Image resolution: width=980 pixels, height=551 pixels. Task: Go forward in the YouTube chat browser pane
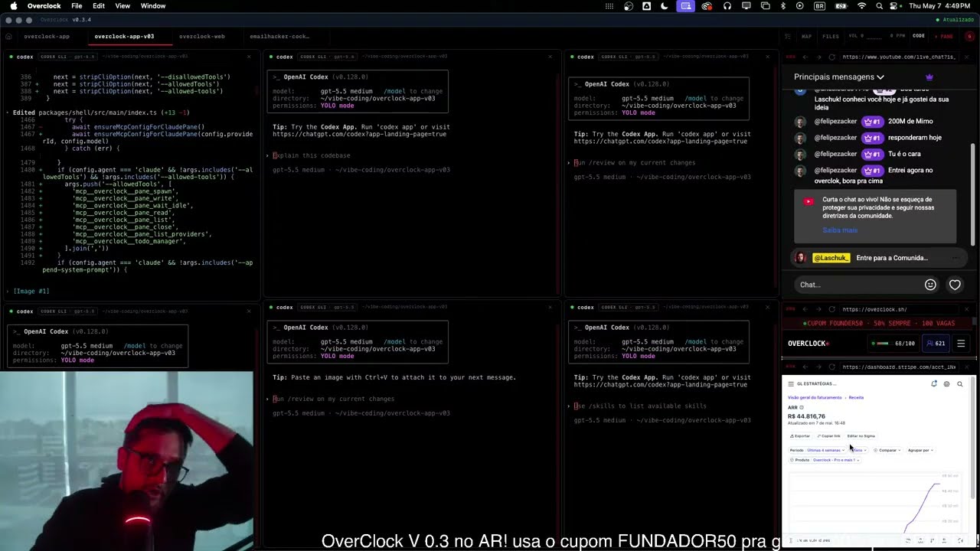coord(818,57)
